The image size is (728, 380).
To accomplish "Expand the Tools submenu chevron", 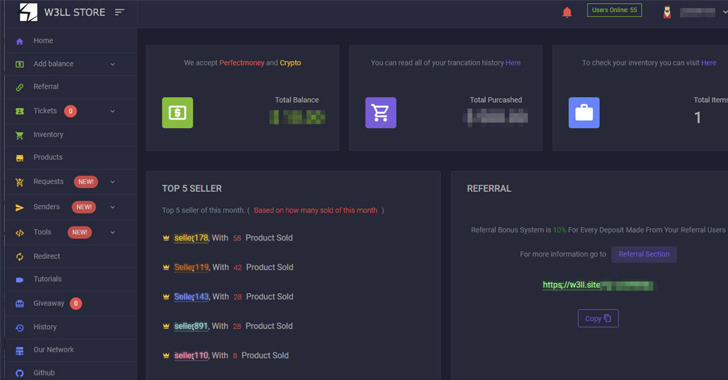I will coord(112,232).
